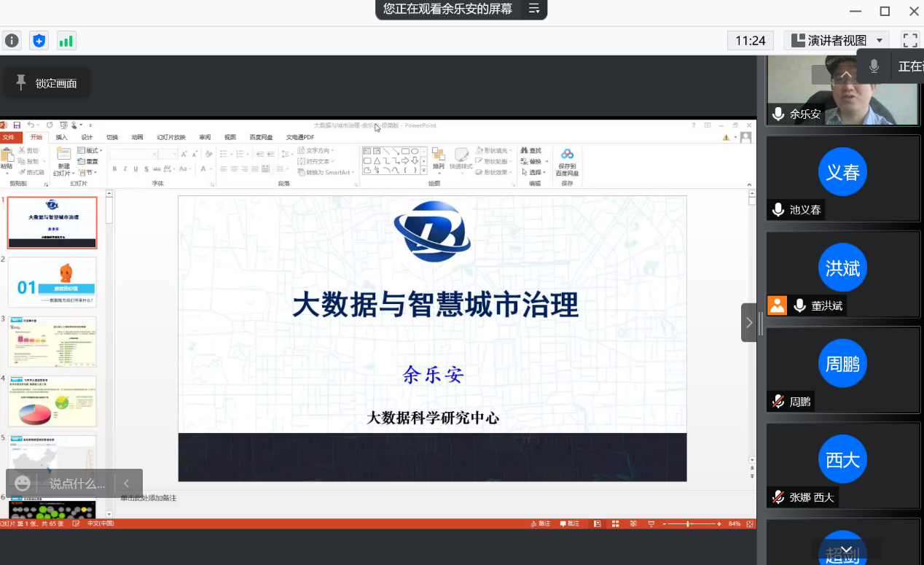Open the 设计 ribbon tab
Screen dimensions: 924x565
pos(87,137)
